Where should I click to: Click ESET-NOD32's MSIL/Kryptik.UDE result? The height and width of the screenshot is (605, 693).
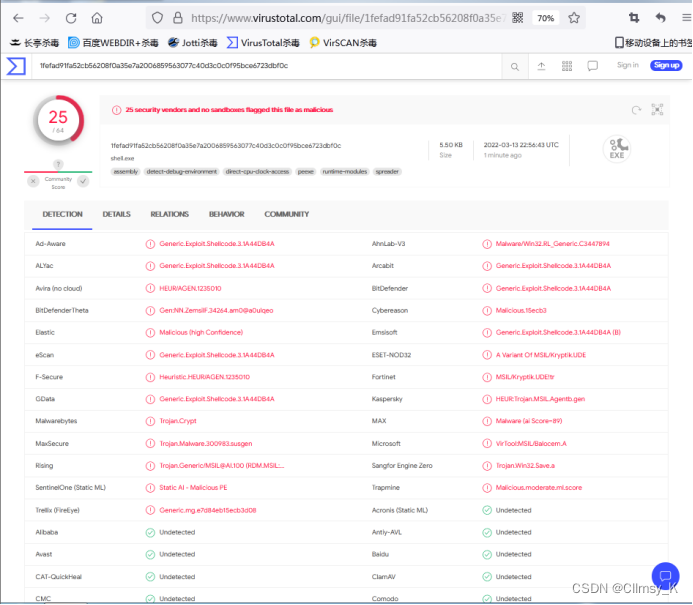pos(541,355)
